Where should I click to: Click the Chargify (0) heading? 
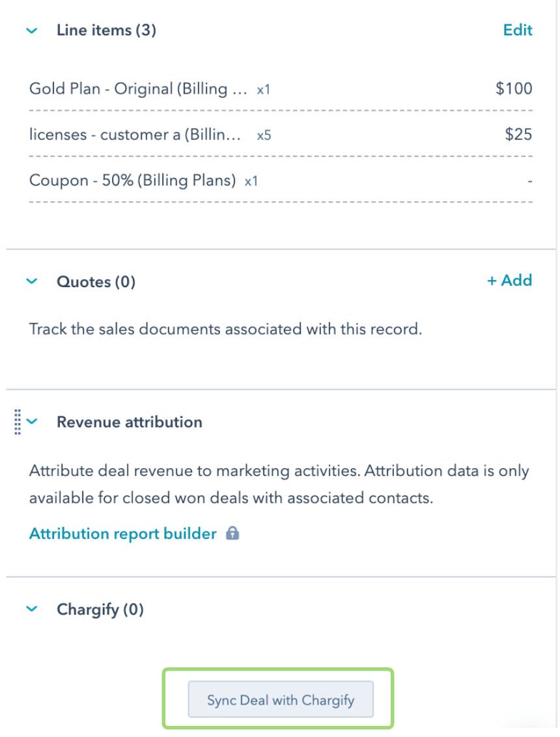[x=100, y=609]
